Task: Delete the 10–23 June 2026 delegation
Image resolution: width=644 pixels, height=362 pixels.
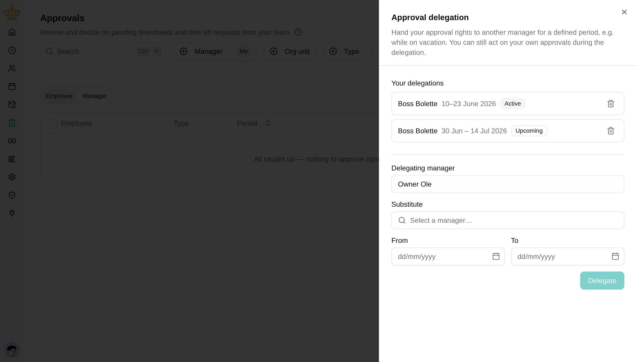Action: 611,104
